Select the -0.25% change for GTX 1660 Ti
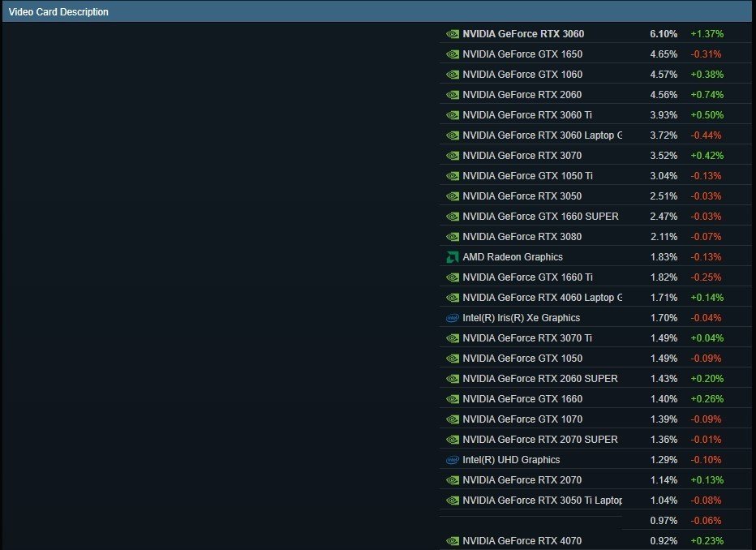This screenshot has width=756, height=550. [x=706, y=277]
